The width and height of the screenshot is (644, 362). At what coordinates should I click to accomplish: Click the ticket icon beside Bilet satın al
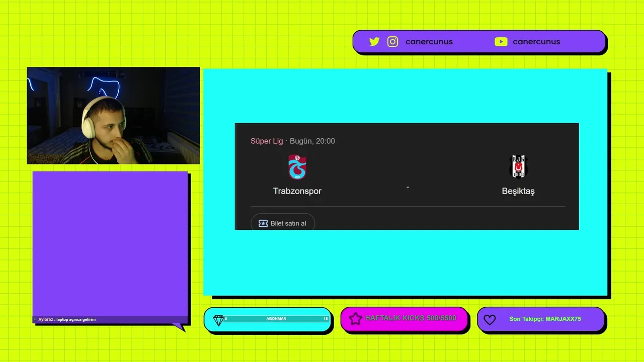coord(263,223)
